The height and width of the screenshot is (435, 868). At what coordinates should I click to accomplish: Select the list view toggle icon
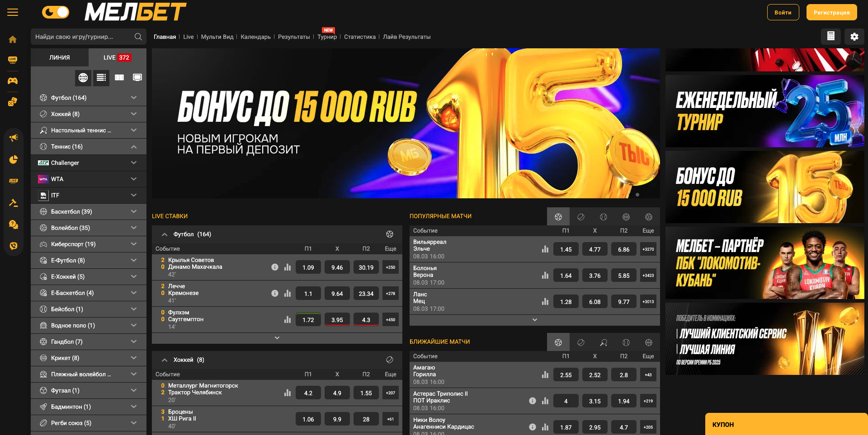[101, 78]
